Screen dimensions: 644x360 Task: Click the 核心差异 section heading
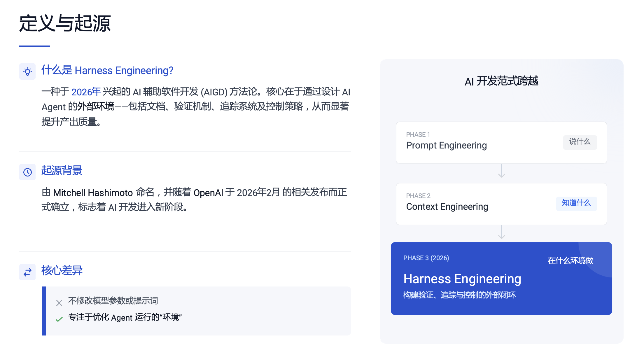point(62,270)
